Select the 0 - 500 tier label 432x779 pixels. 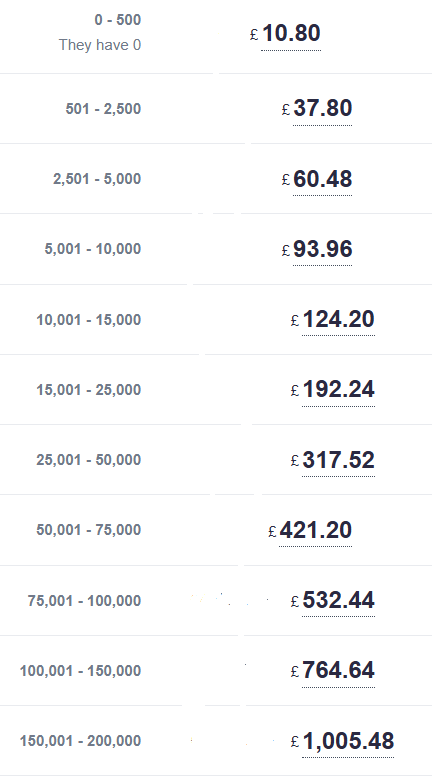pyautogui.click(x=118, y=20)
